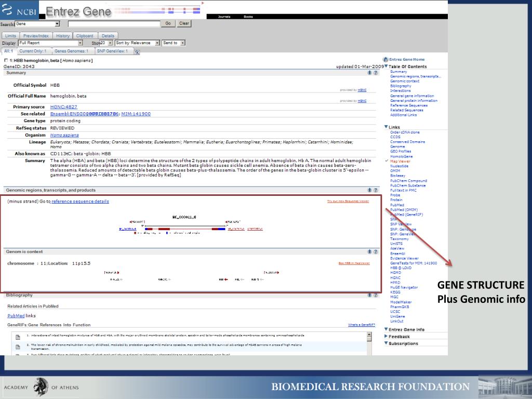The width and height of the screenshot is (532, 399).
Task: Open Evidence Viewer in sidebar Links
Action: click(404, 258)
